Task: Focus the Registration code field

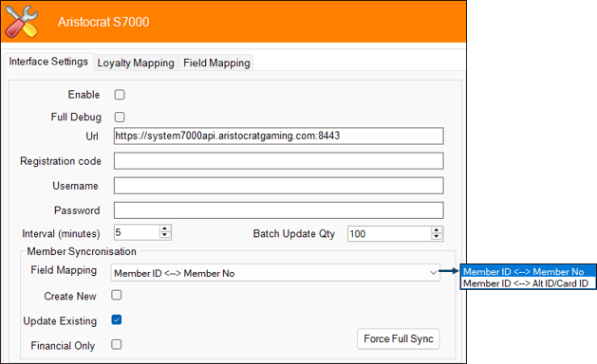Action: tap(278, 161)
